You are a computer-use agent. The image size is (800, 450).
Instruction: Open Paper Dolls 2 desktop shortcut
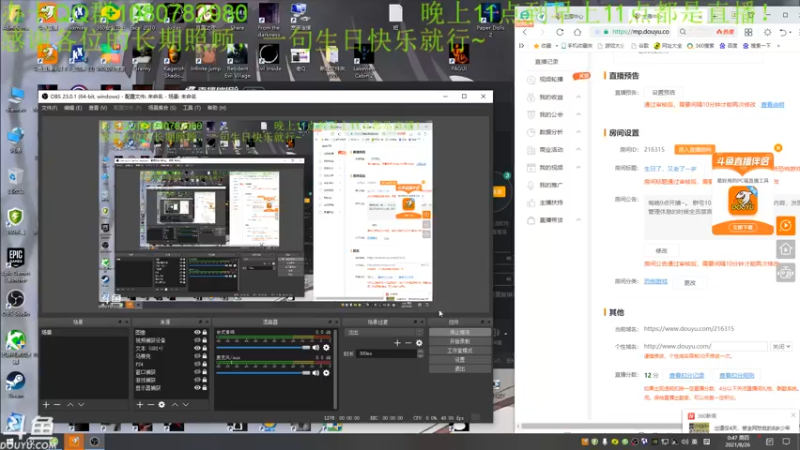490,20
